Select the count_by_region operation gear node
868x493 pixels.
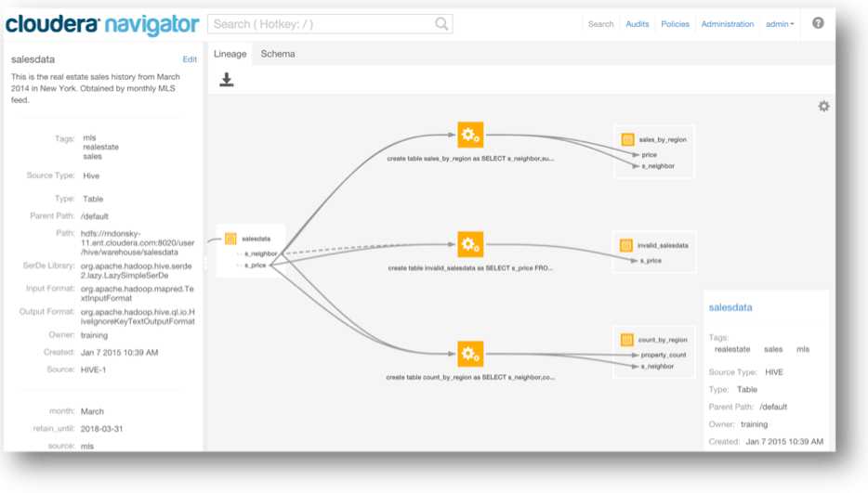(x=470, y=354)
